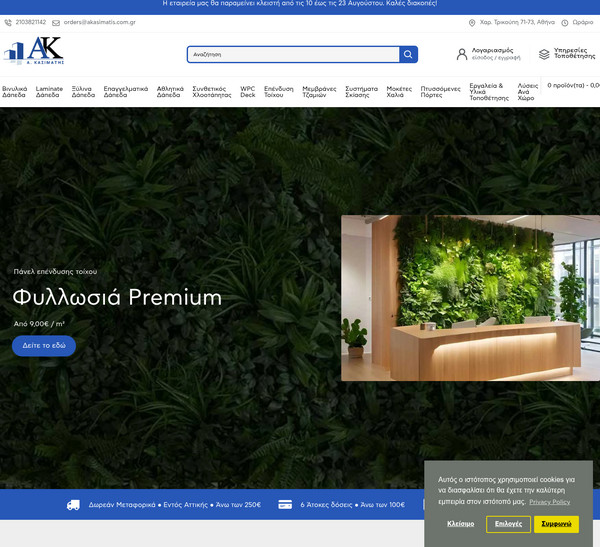Click Πάνελ επένδυσης τοίχου caption

pos(55,272)
